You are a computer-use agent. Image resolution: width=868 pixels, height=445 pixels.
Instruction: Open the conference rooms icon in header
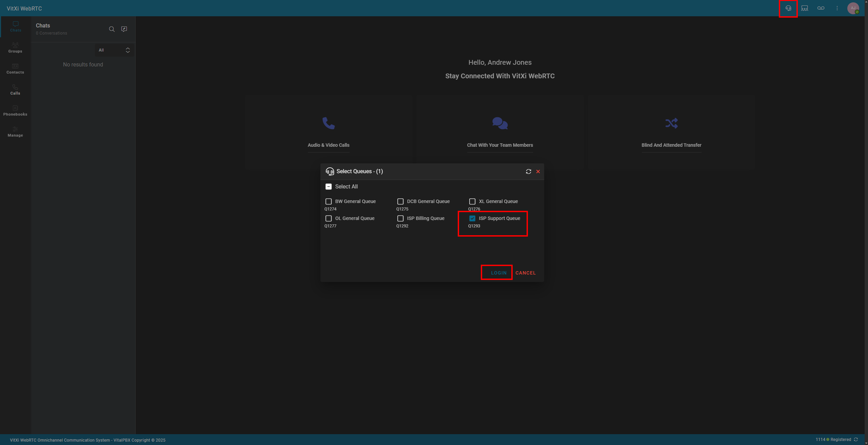pyautogui.click(x=805, y=8)
